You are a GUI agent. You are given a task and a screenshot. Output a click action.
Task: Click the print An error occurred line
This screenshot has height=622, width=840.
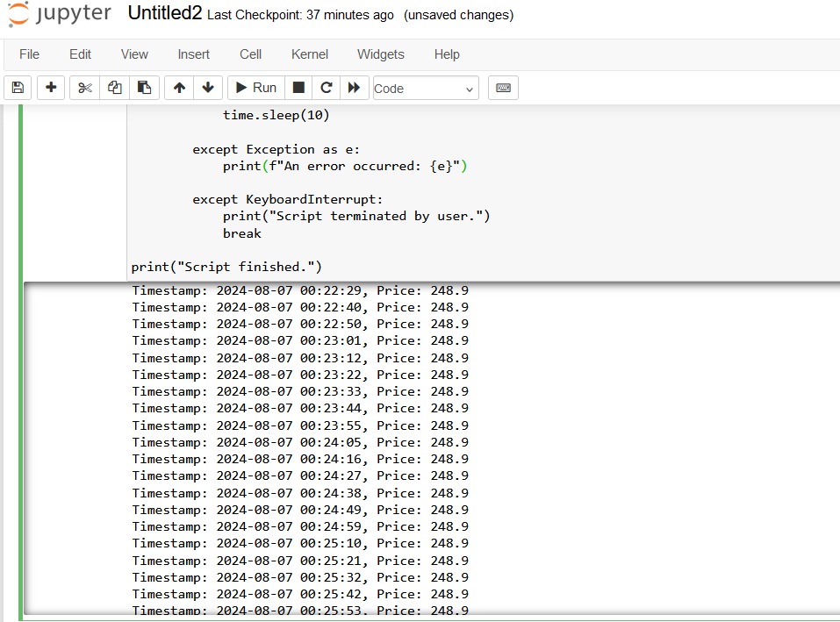click(x=345, y=166)
